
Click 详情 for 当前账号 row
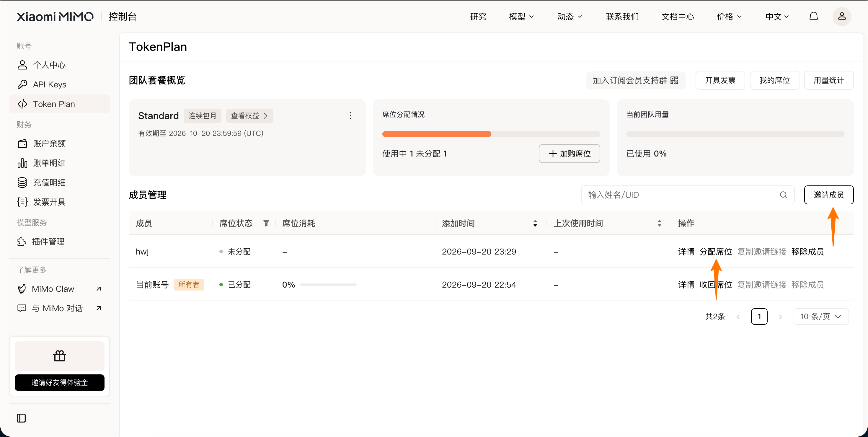coord(686,284)
